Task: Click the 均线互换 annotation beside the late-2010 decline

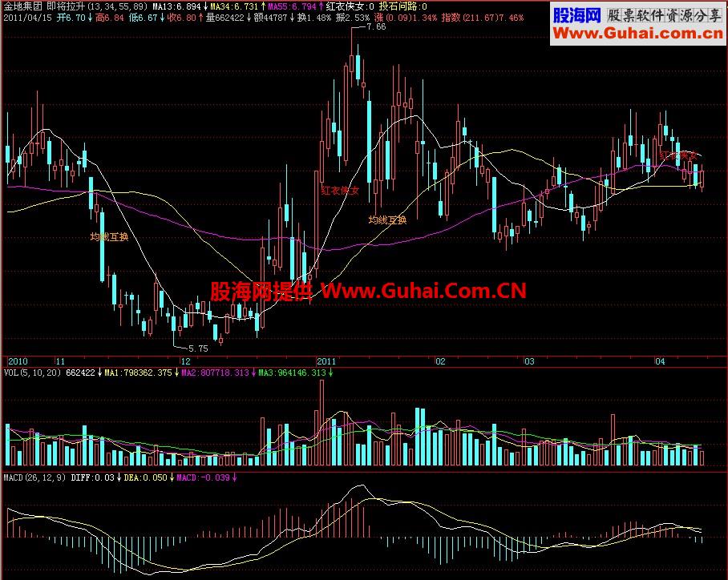Action: [109, 237]
